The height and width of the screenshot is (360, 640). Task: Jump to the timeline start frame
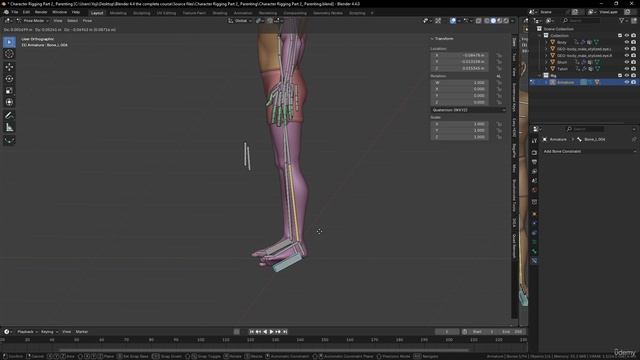point(251,332)
